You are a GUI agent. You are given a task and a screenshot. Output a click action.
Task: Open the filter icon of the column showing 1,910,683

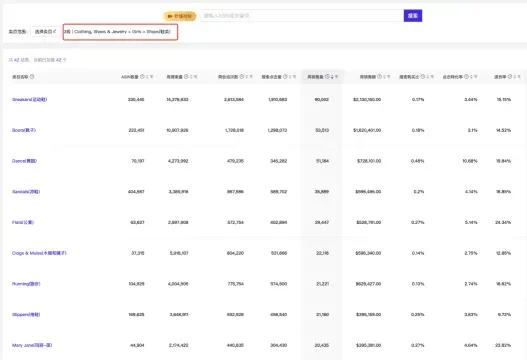[294, 77]
